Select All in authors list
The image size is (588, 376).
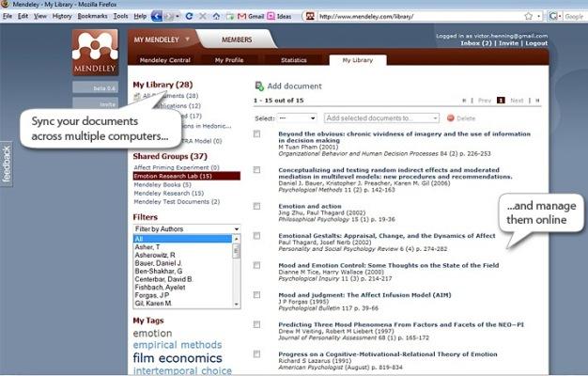182,239
